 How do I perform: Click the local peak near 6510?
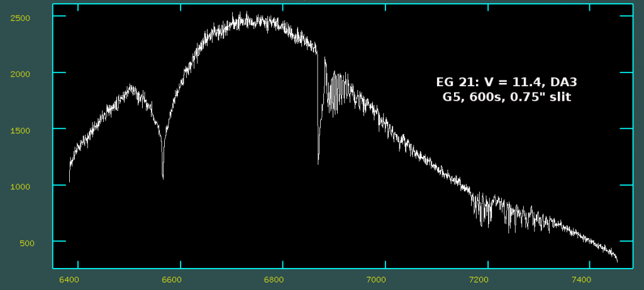131,87
